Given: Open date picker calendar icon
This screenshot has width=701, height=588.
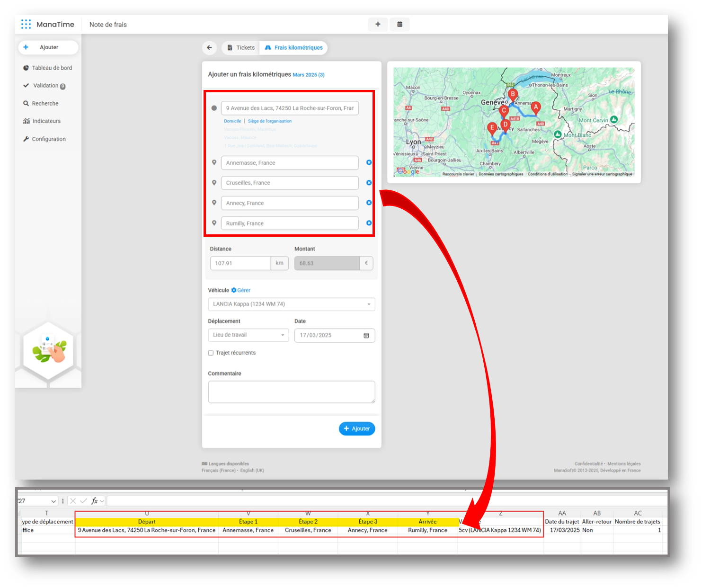Looking at the screenshot, I should point(366,335).
